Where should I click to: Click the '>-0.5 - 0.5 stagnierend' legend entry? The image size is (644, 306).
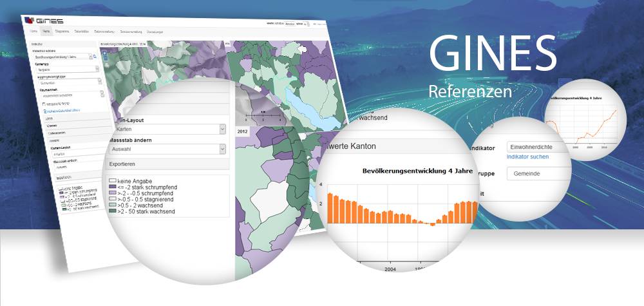141,199
